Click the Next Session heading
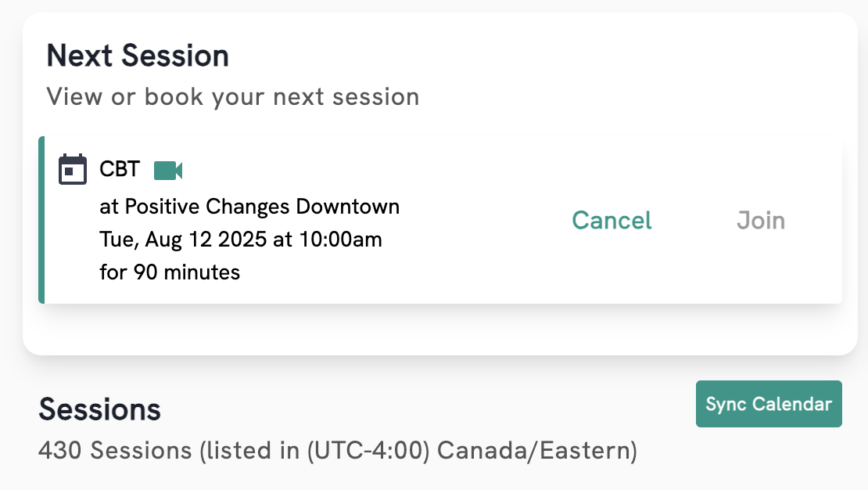This screenshot has height=490, width=868. coord(138,56)
